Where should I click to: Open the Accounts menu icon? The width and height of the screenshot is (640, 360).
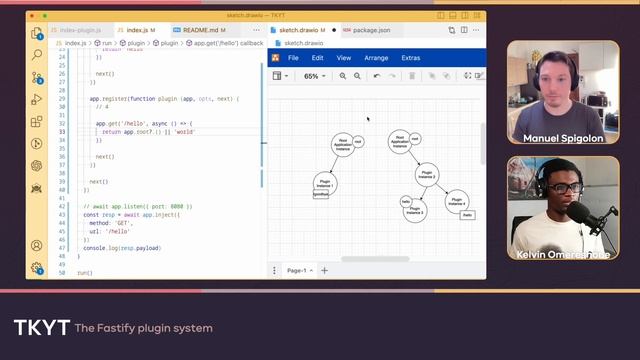tap(37, 245)
